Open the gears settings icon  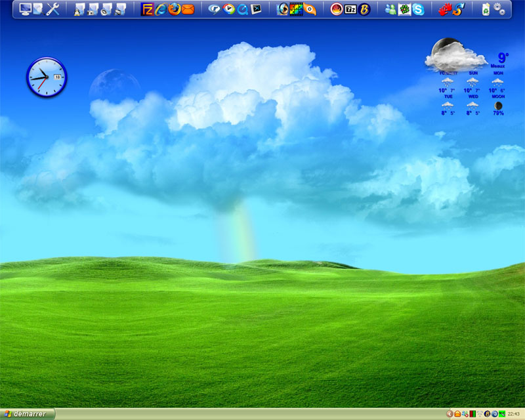point(499,9)
